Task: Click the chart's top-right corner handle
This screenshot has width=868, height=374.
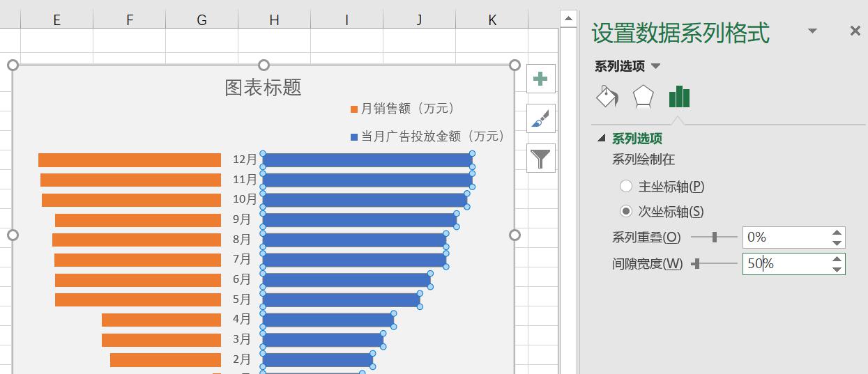Action: pos(515,65)
